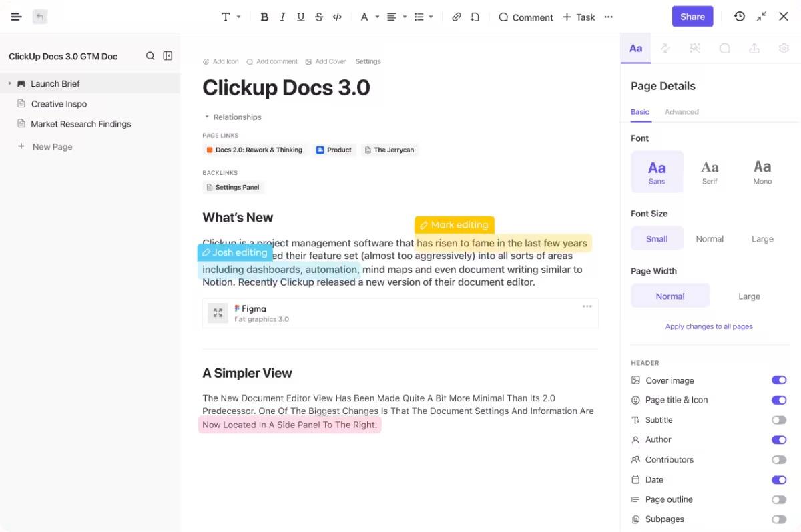Click Add Cover above the title
The height and width of the screenshot is (532, 801).
326,61
